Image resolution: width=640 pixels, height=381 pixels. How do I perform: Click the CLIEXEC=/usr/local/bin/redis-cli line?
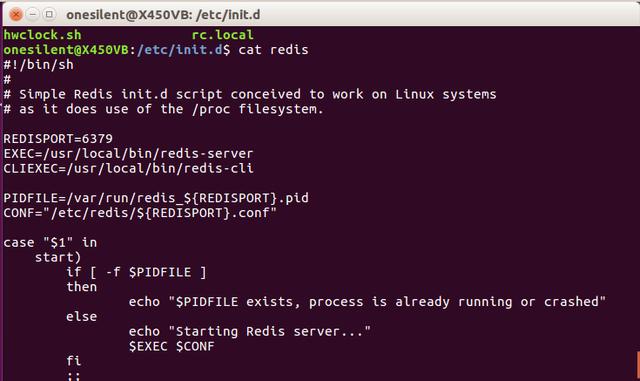click(128, 169)
